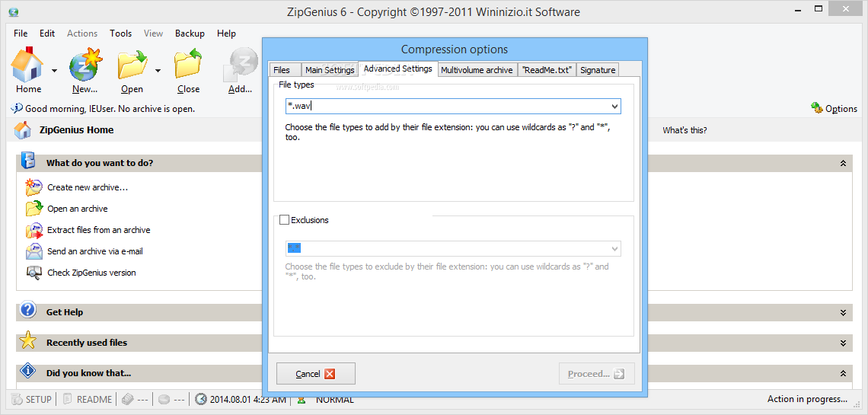This screenshot has width=868, height=415.
Task: Expand the Recently used files section
Action: [x=843, y=343]
